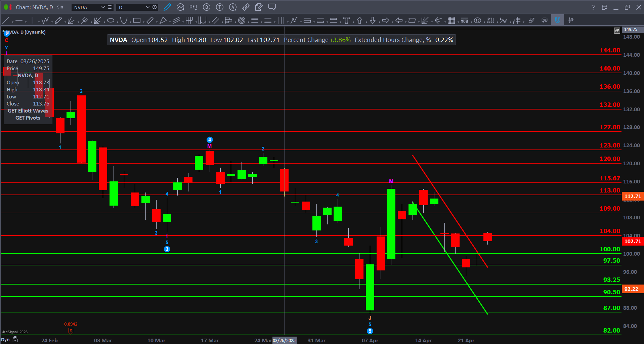Select the rectangle drawing tool
644x344 pixels.
(137, 20)
